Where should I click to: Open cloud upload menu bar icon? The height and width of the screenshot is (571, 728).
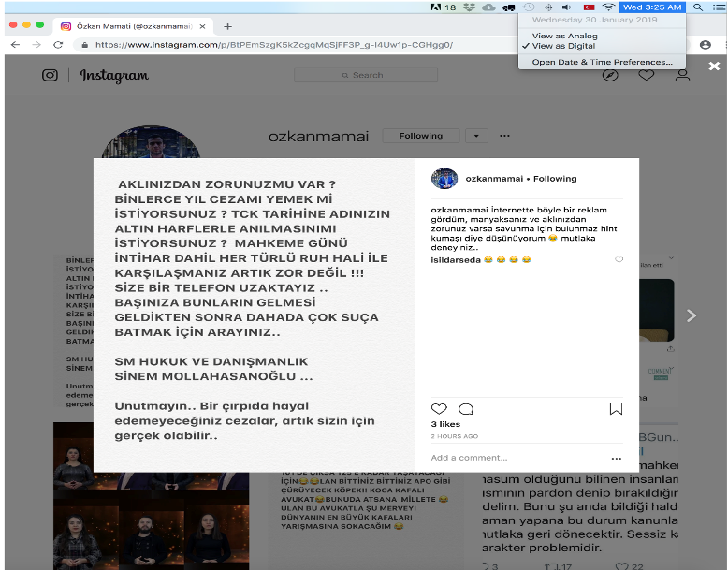488,7
